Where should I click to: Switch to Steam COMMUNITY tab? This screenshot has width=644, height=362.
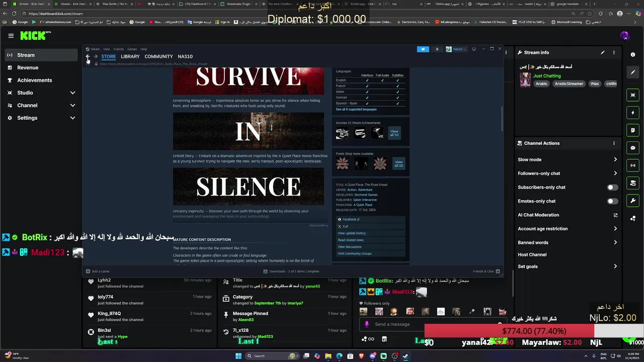point(158,56)
